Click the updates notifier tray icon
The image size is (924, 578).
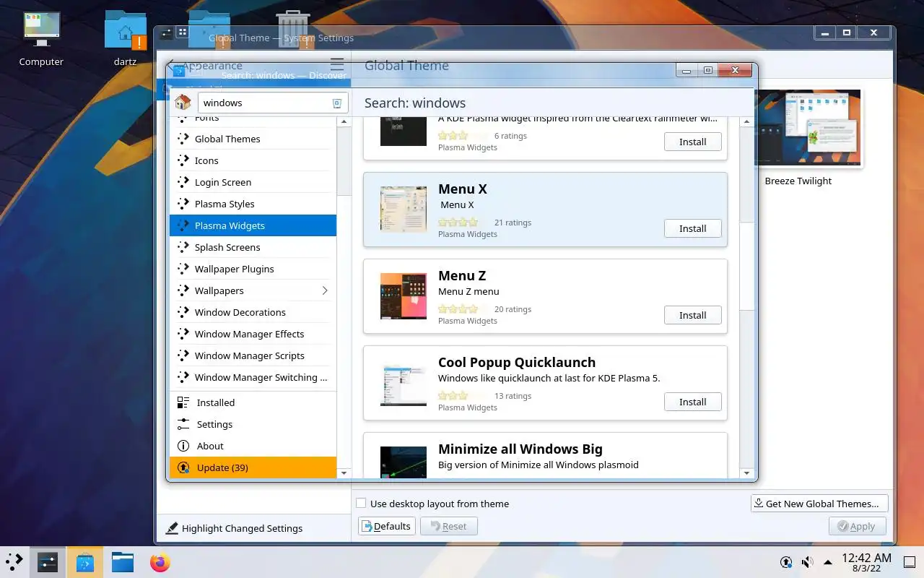click(786, 561)
